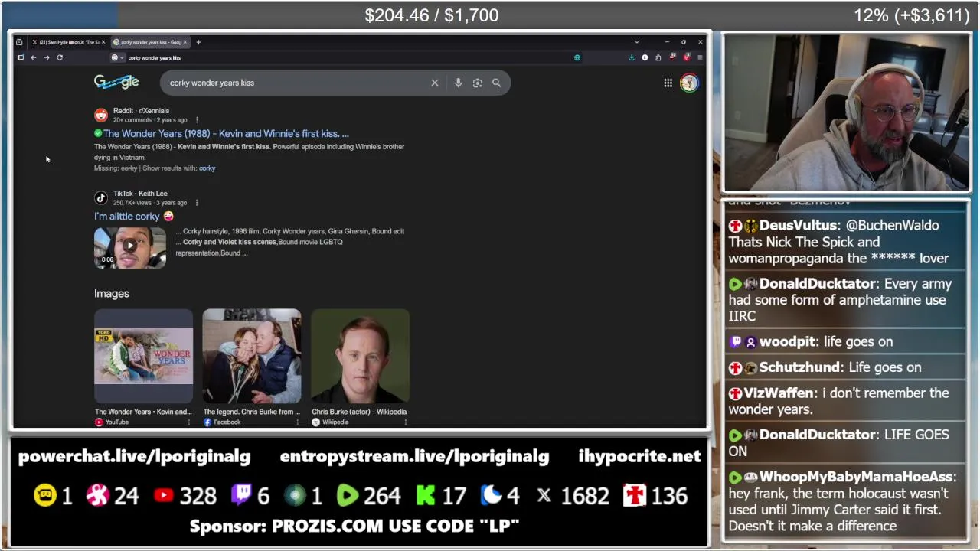Open options for the Wikipedia image result
Viewport: 980px width, 551px height.
(x=406, y=422)
